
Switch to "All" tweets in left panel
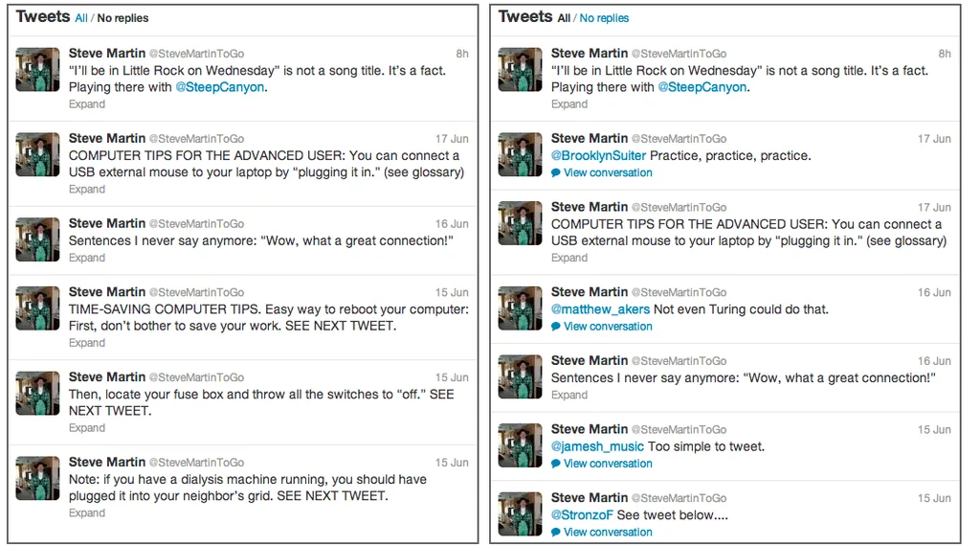[x=81, y=18]
